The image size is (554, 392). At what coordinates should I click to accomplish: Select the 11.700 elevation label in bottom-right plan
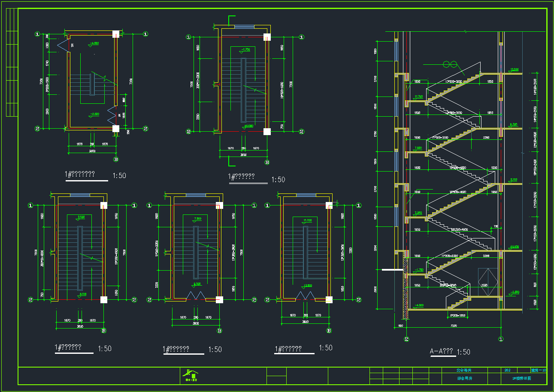click(307, 220)
